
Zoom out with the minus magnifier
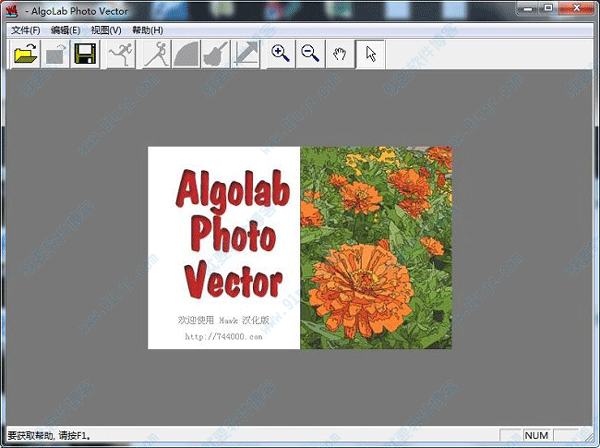click(x=311, y=54)
